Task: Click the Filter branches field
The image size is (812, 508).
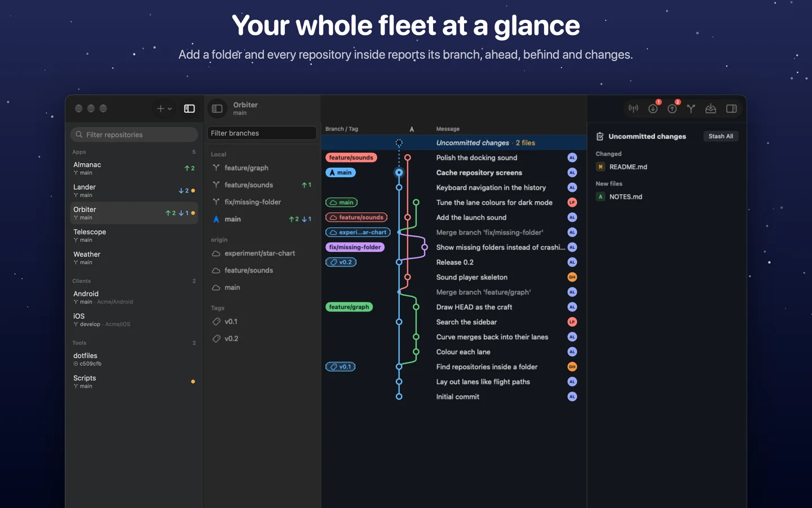Action: 262,133
